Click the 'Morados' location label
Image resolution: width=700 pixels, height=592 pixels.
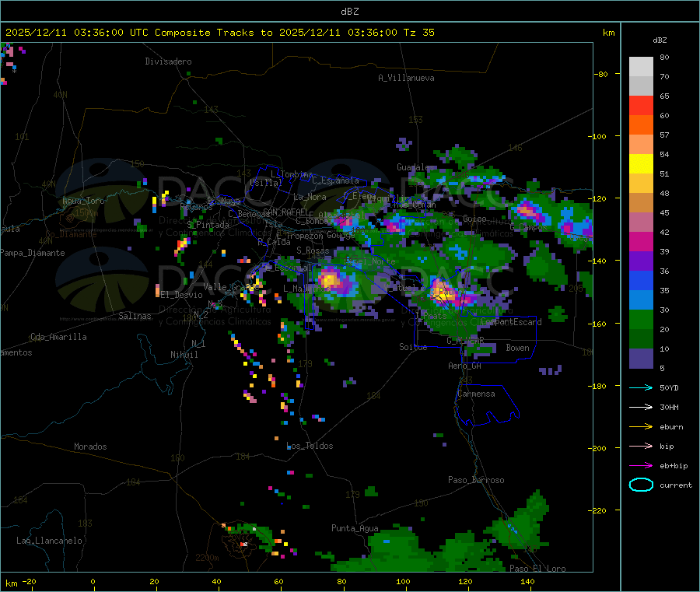pos(90,447)
